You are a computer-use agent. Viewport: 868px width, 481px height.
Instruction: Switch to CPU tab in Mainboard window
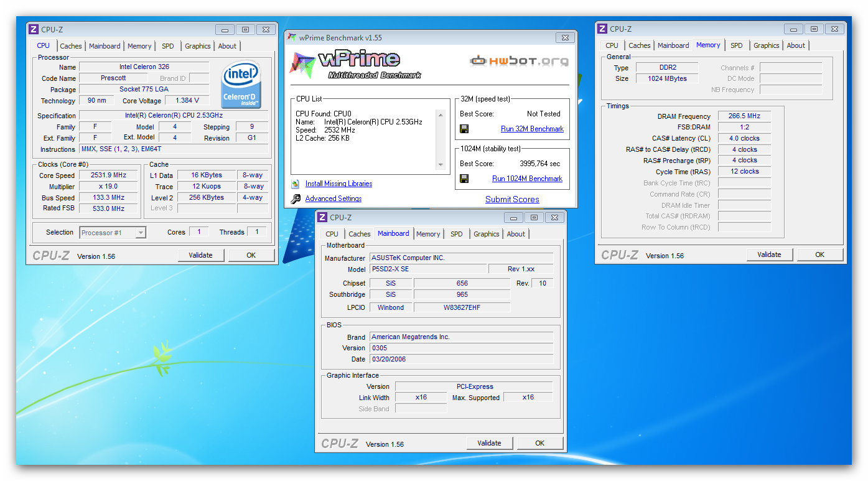click(332, 234)
